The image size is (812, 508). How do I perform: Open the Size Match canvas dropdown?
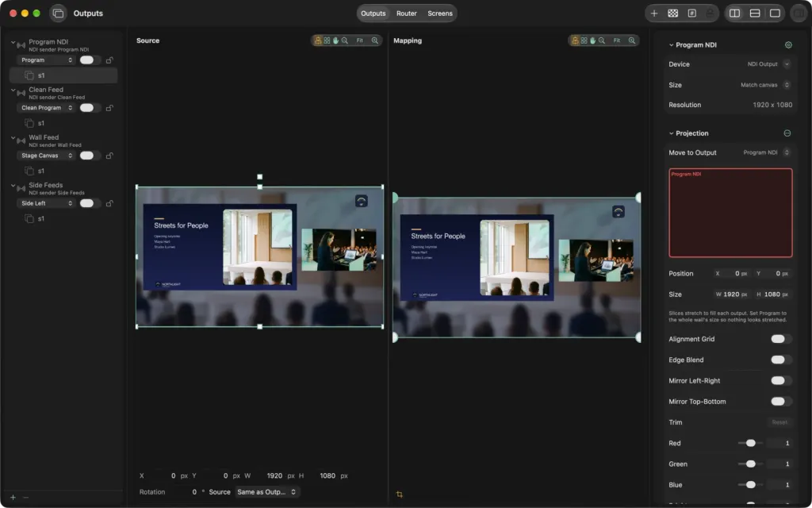point(765,85)
